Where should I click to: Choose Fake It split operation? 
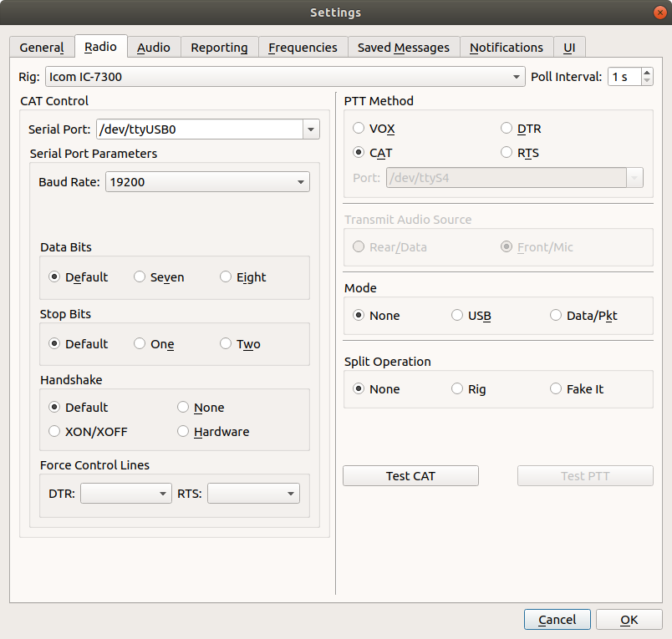577,389
